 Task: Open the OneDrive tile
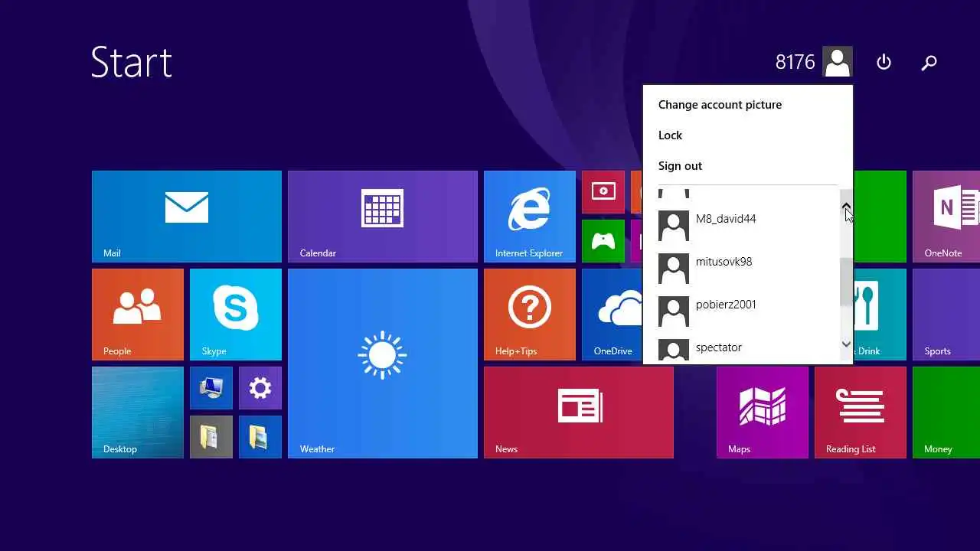(612, 315)
